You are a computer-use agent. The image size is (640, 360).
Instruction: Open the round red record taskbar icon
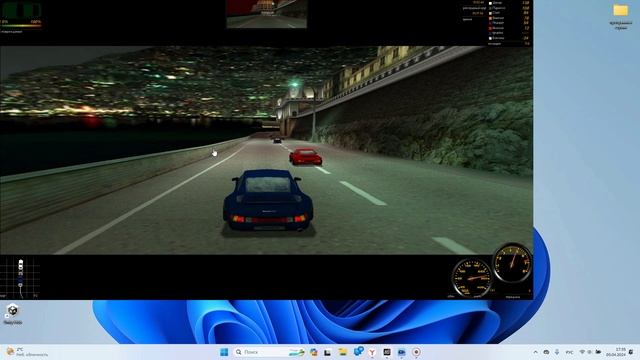[x=416, y=352]
